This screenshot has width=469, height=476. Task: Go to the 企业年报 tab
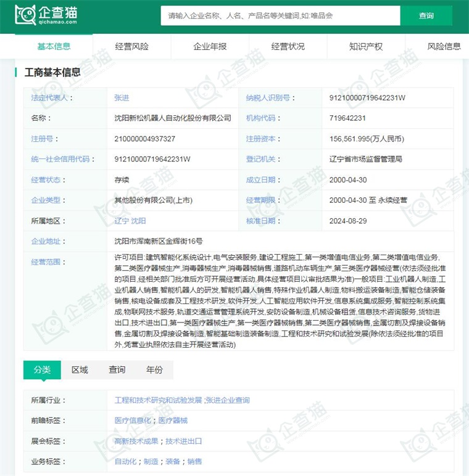point(210,46)
